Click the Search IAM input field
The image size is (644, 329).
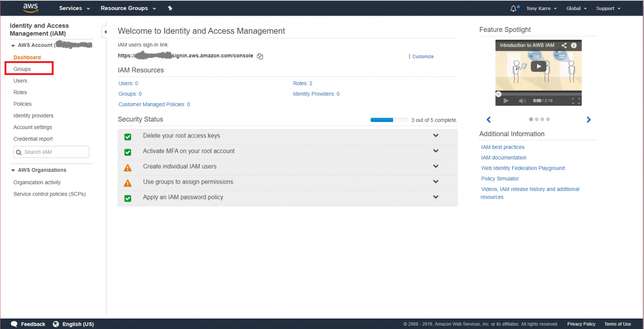point(51,152)
